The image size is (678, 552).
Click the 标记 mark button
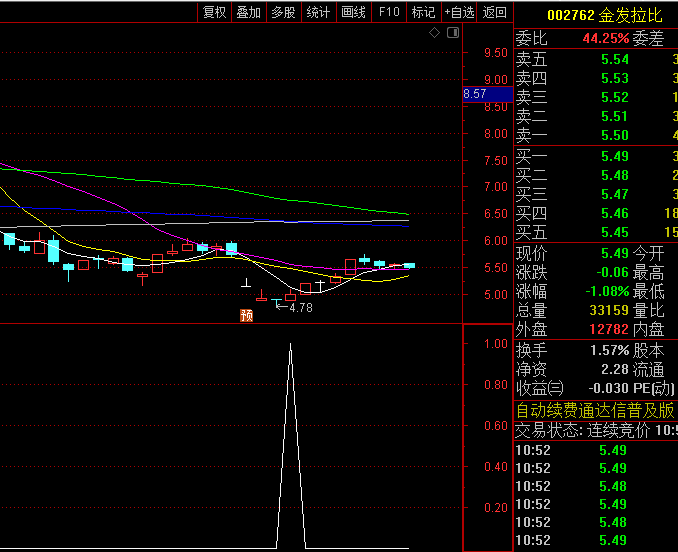[423, 12]
